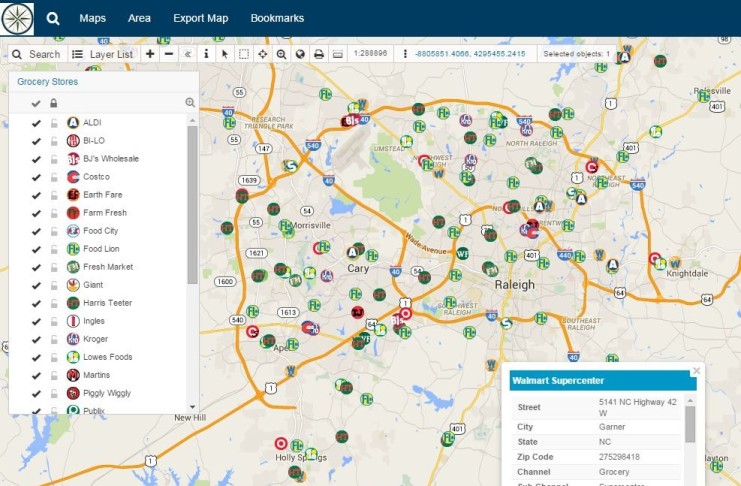
Task: Click the popup scrollbar thumb
Action: coord(690,424)
